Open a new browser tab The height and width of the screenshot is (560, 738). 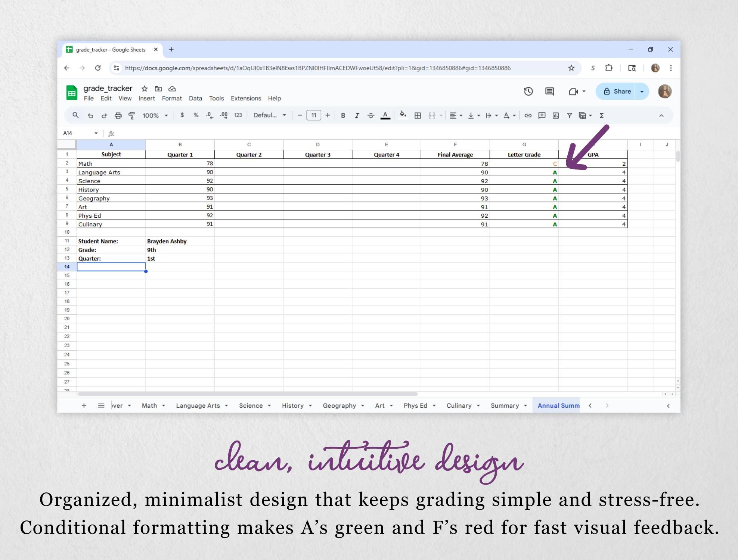pos(171,49)
